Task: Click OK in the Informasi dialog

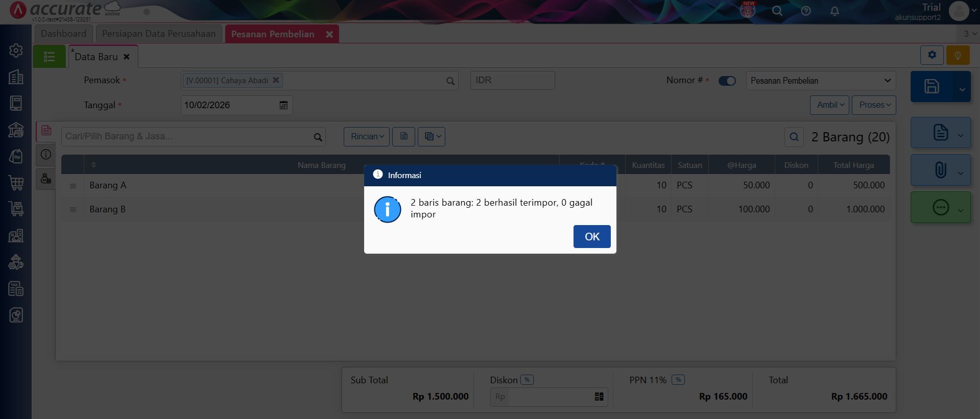Action: tap(591, 237)
